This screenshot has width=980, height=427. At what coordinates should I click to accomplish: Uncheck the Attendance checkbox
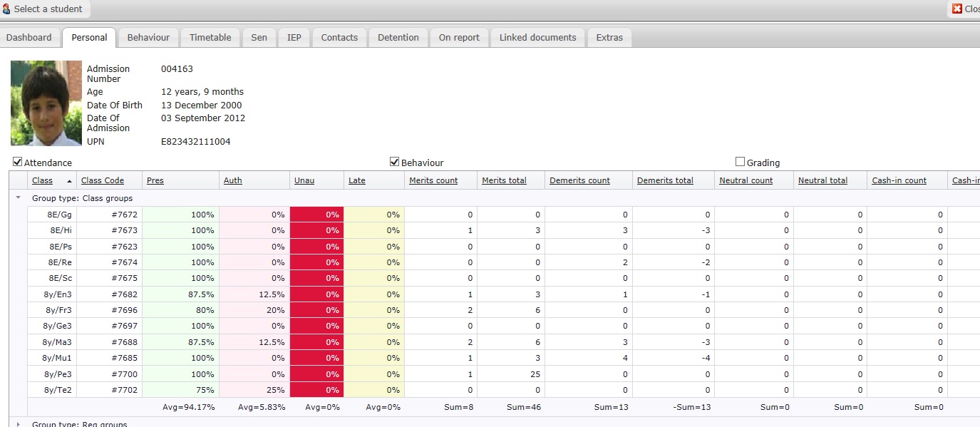pos(18,162)
